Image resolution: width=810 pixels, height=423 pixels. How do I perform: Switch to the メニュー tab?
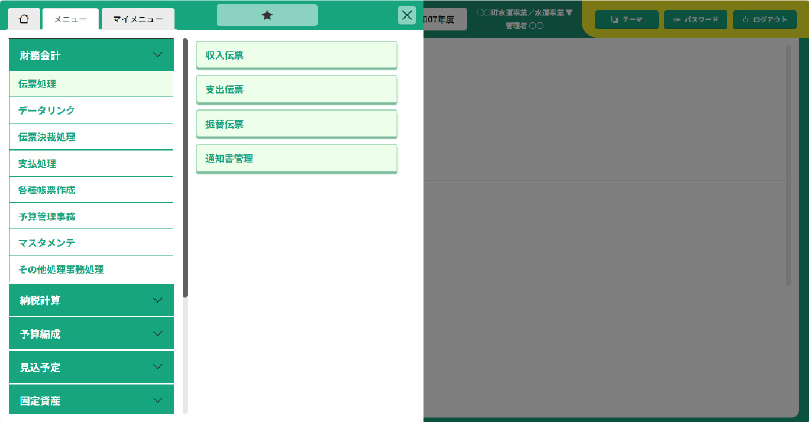click(x=70, y=19)
